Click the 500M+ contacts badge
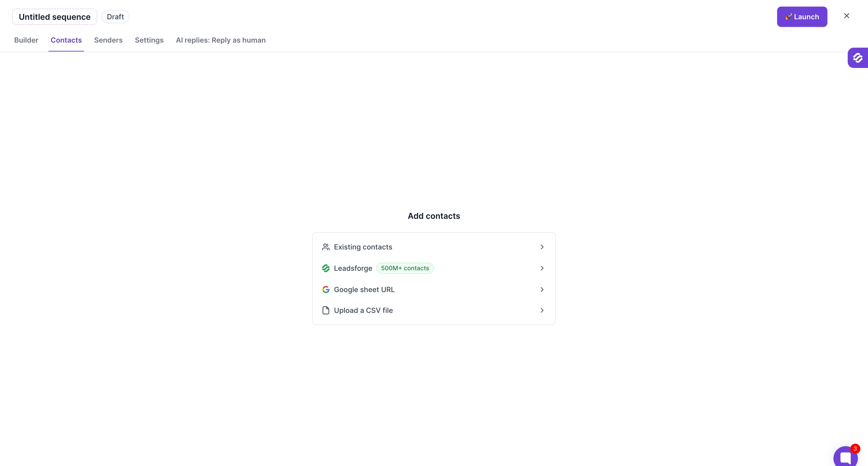Image resolution: width=868 pixels, height=466 pixels. click(405, 268)
